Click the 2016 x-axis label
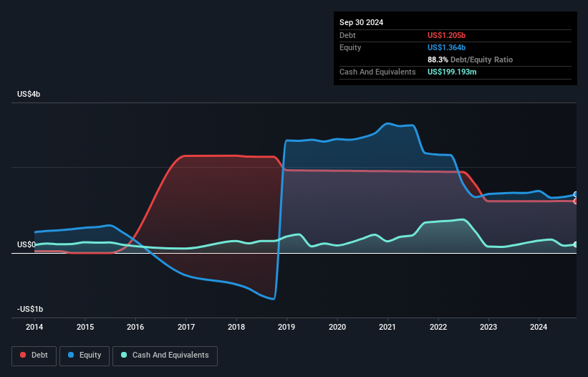The height and width of the screenshot is (377, 588). pyautogui.click(x=135, y=327)
